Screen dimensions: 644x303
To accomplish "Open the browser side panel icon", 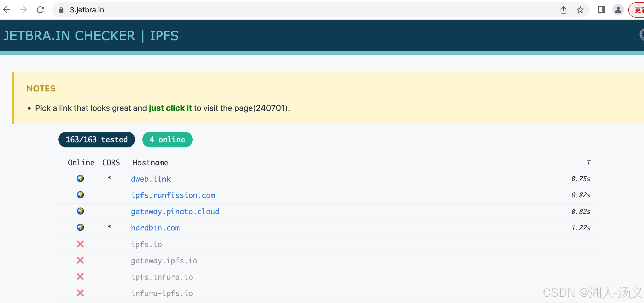I will point(601,10).
